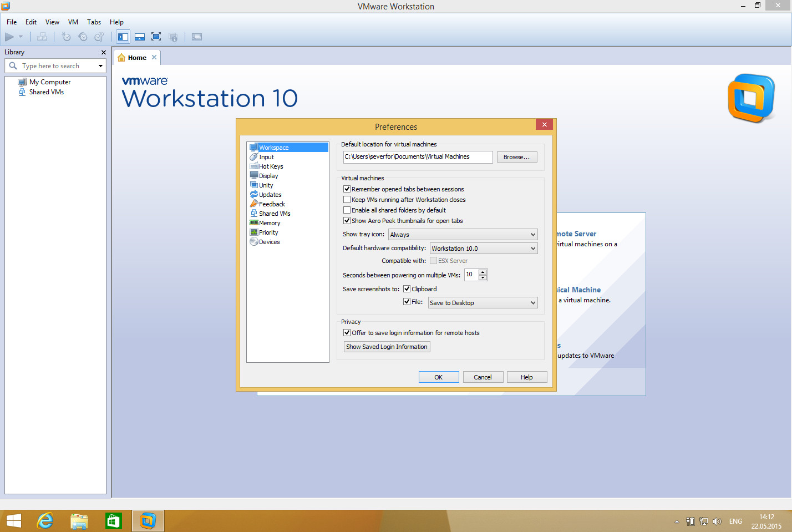Open the Snapshot Manager toolbar icon
Screen dimensions: 792x532
pyautogui.click(x=99, y=37)
